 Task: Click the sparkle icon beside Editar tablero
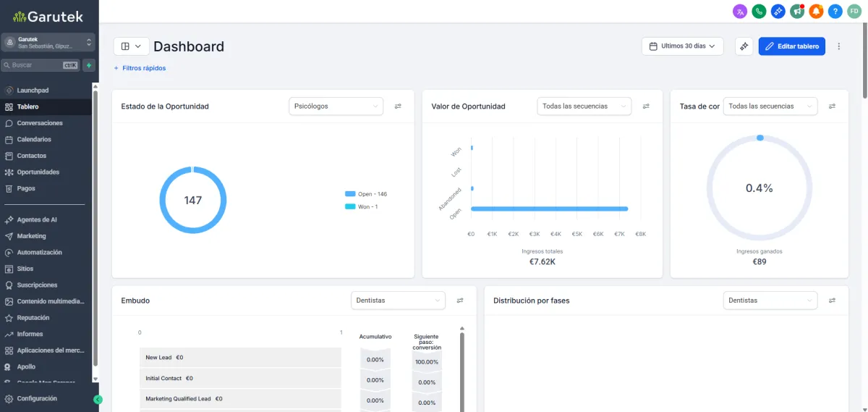[744, 46]
